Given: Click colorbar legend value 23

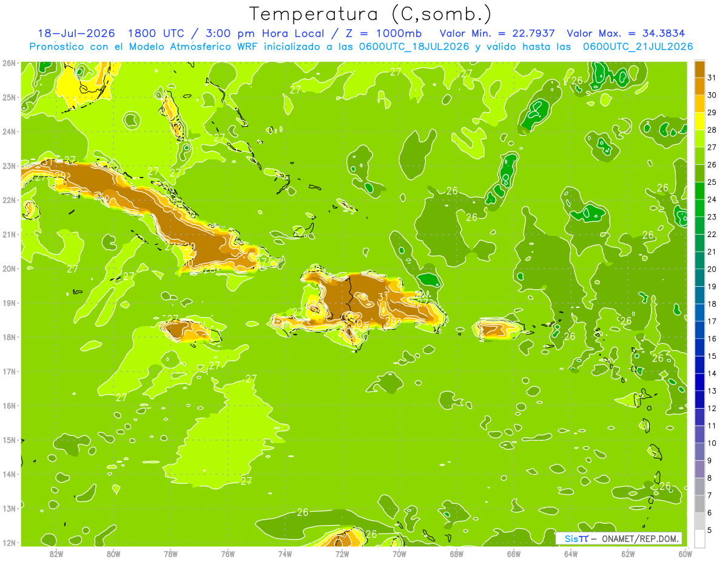Looking at the screenshot, I should [712, 217].
